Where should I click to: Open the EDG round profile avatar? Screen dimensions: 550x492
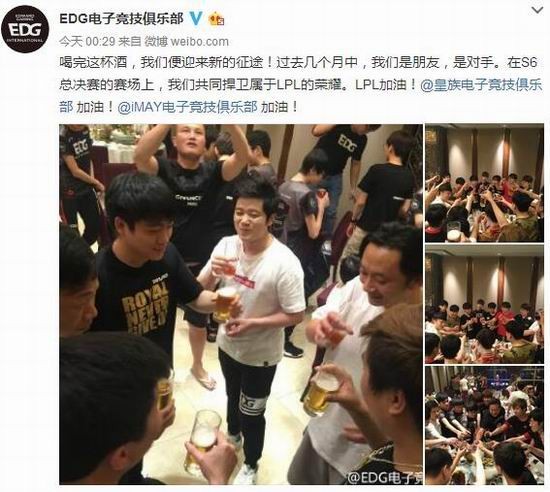pos(25,29)
